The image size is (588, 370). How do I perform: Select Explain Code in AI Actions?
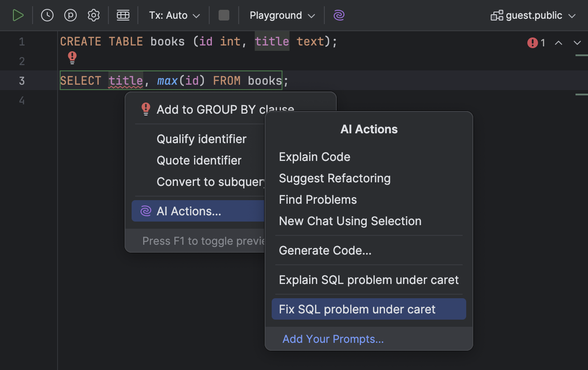point(315,157)
